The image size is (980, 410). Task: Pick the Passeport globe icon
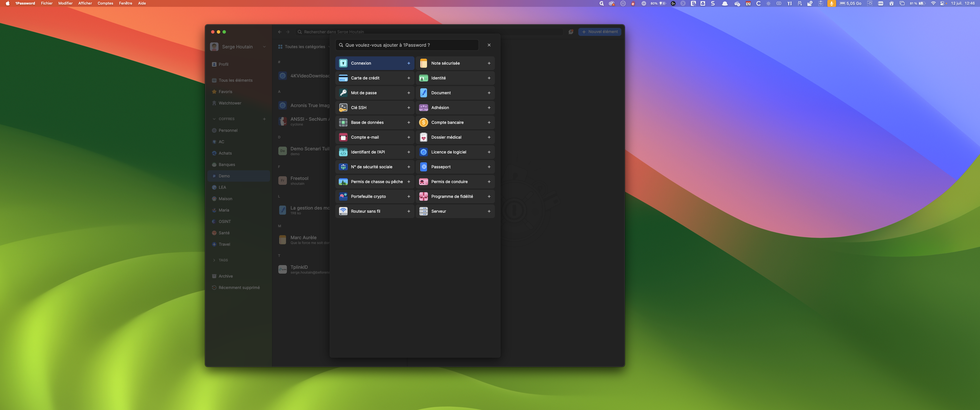(x=423, y=167)
